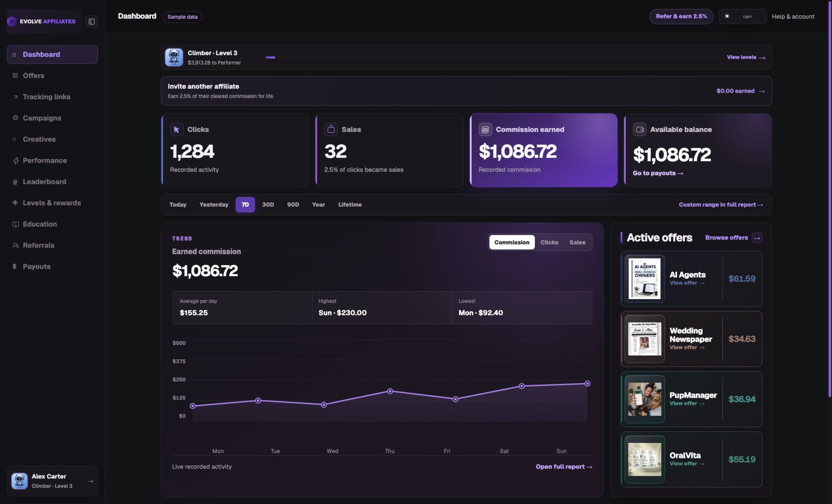Image resolution: width=832 pixels, height=504 pixels.
Task: Click the Performance lightning icon in sidebar
Action: coord(15,160)
